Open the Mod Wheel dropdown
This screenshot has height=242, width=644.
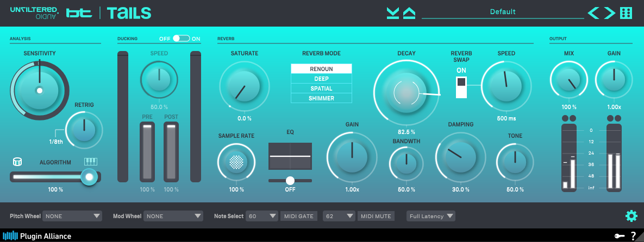pyautogui.click(x=173, y=216)
